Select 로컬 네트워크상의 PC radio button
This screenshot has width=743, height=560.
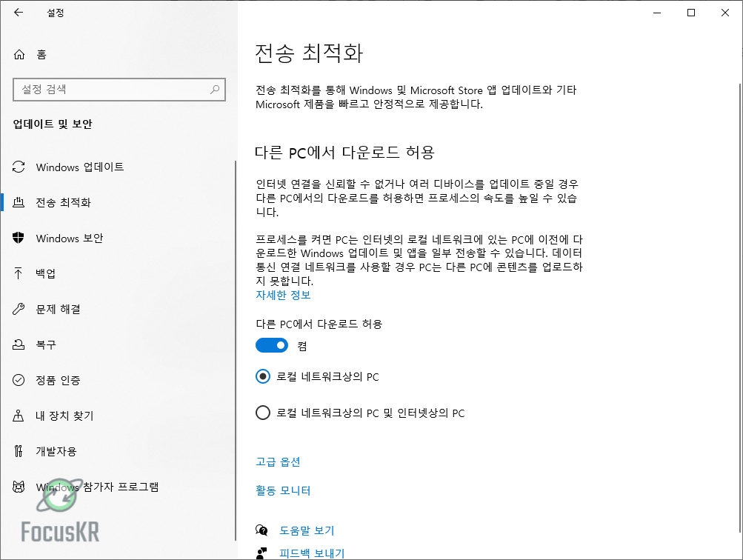click(263, 376)
